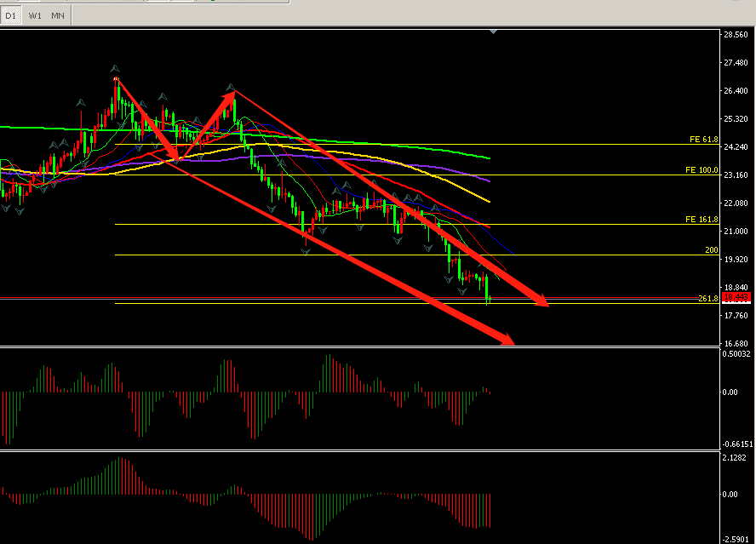Switch to the D1 daily timeframe
756x544 pixels.
pyautogui.click(x=12, y=15)
